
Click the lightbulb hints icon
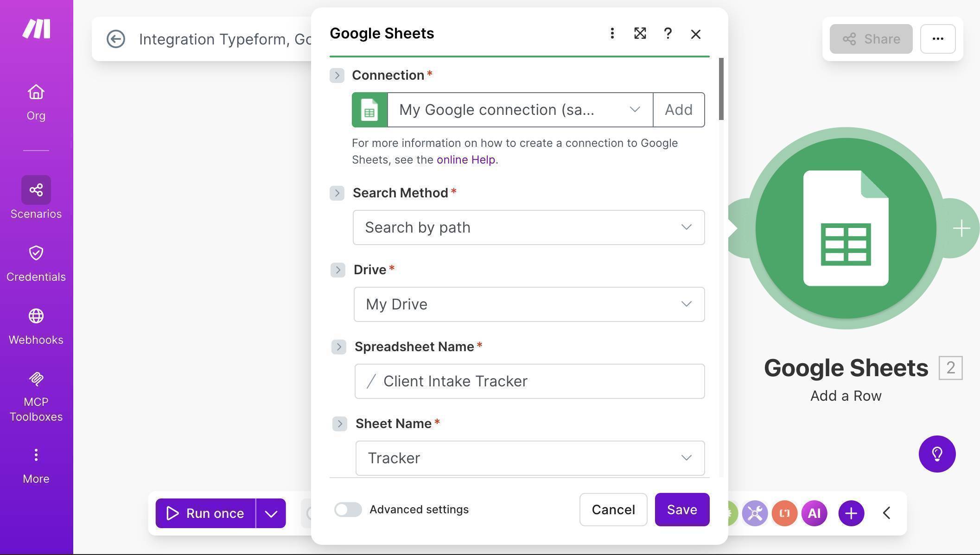click(937, 454)
